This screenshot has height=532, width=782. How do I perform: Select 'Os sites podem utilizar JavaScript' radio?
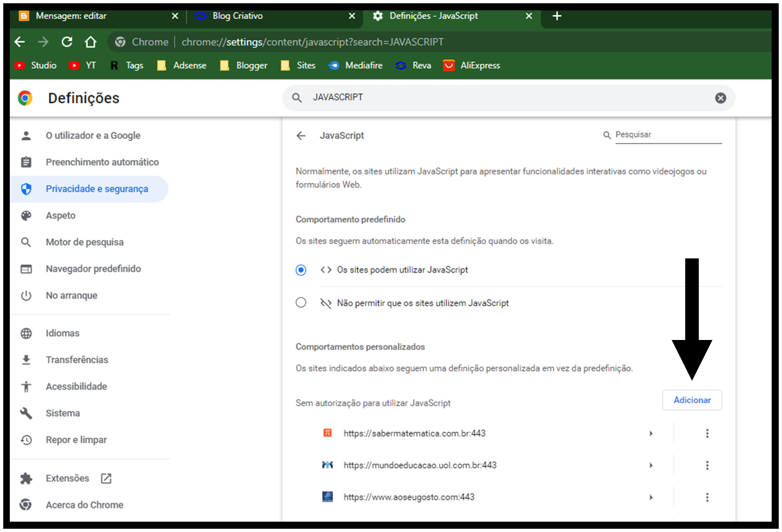coord(301,270)
